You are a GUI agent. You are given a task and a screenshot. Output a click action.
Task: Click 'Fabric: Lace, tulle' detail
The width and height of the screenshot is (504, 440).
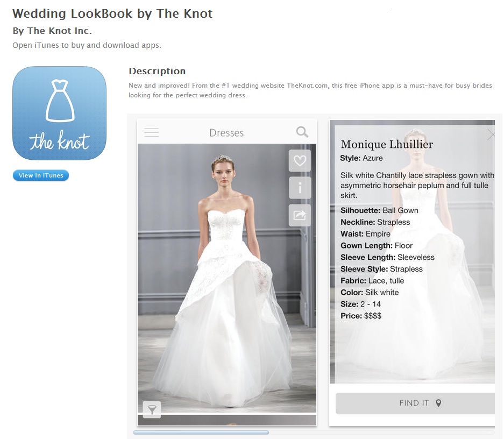(372, 281)
